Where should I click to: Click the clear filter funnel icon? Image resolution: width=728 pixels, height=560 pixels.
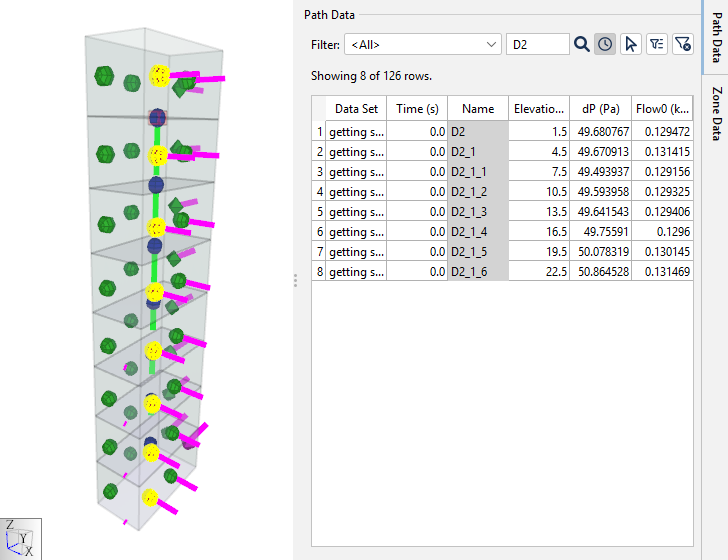pos(681,44)
